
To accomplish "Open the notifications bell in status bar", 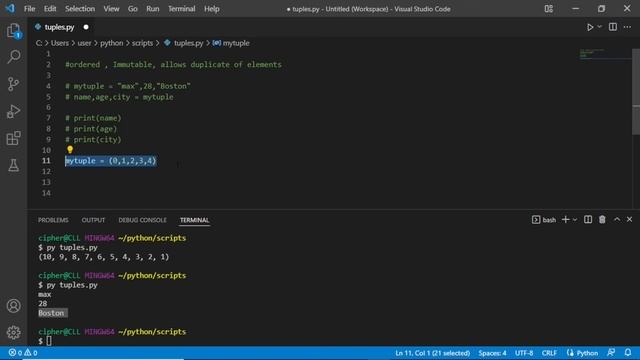I will (628, 353).
